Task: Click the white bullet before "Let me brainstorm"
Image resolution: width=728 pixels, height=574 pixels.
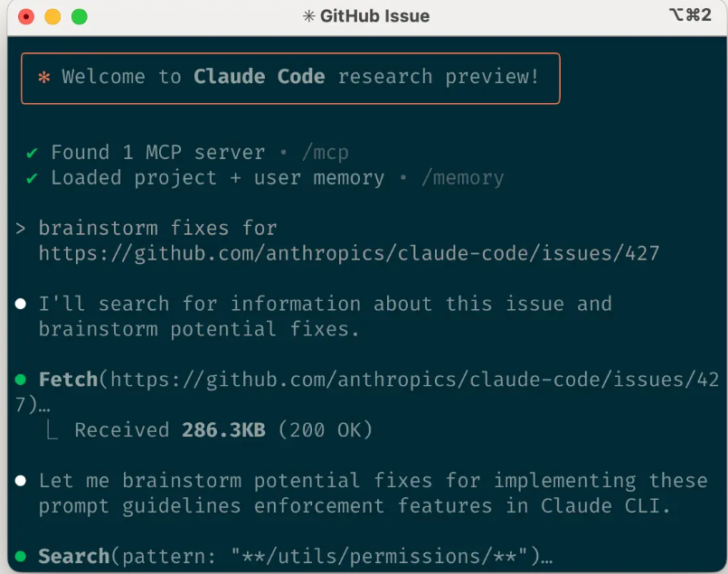Action: point(20,481)
